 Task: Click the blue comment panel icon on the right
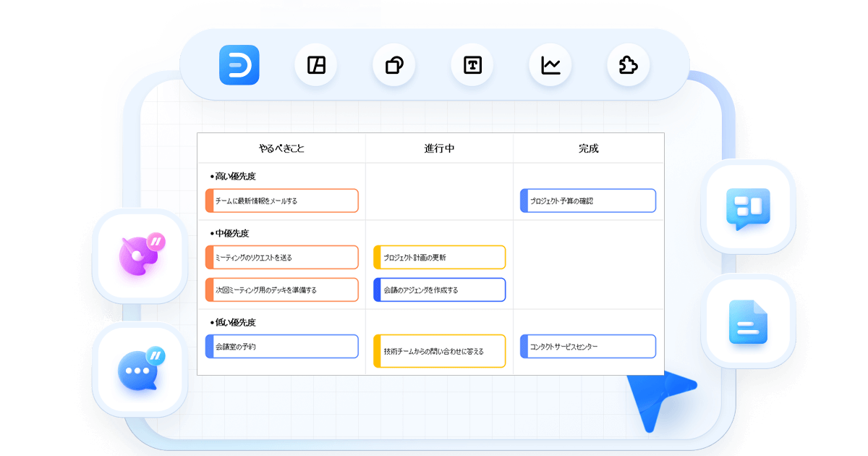click(749, 208)
